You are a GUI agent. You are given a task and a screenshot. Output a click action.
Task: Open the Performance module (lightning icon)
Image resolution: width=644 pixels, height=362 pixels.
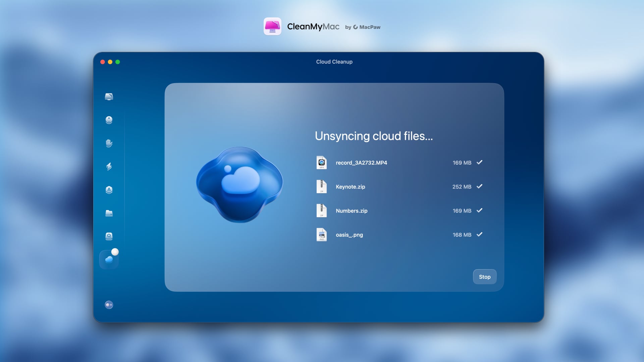109,167
